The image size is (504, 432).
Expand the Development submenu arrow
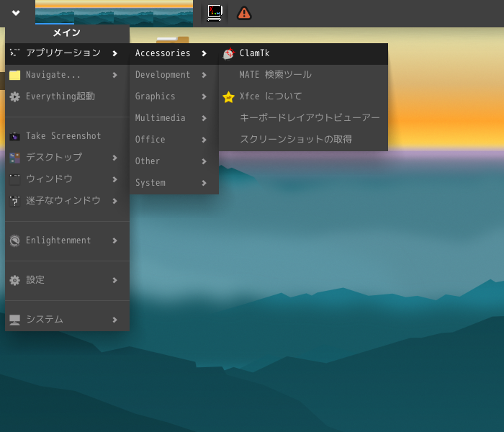click(x=204, y=75)
